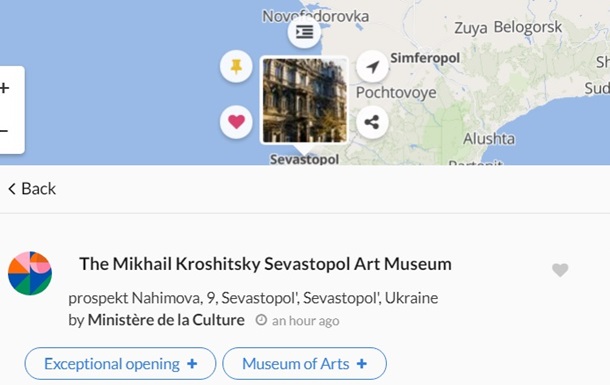Click the yellow pin icon on map
610x385 pixels.
236,66
